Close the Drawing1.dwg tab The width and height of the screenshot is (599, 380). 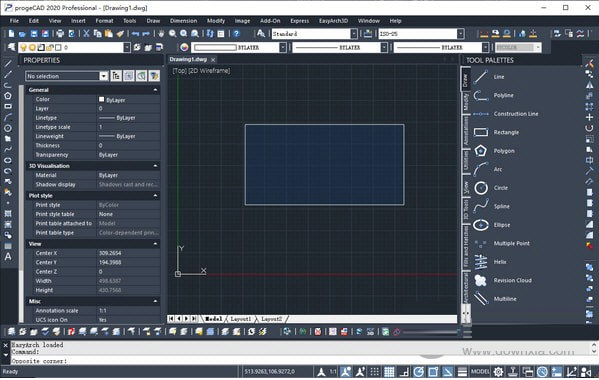point(213,60)
